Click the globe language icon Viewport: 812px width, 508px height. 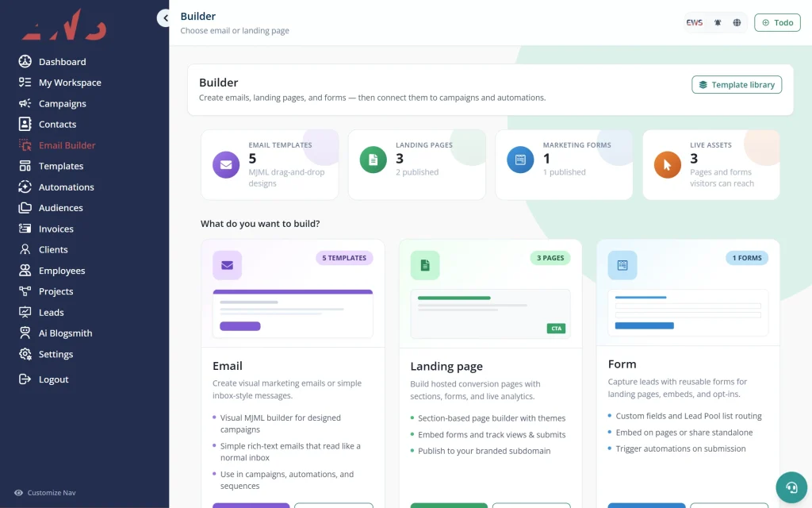coord(737,23)
